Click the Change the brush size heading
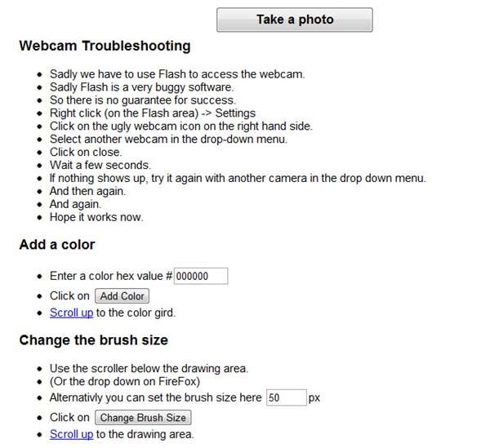The height and width of the screenshot is (448, 490). [x=93, y=340]
